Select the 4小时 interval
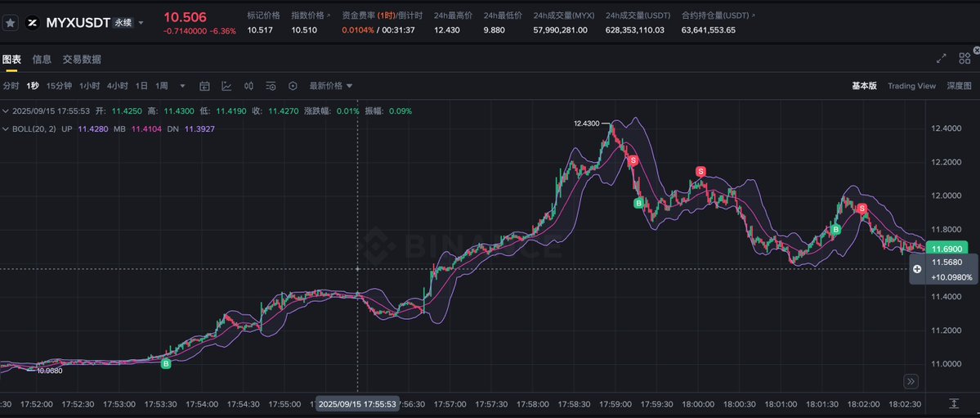The height and width of the screenshot is (418, 980). 118,86
